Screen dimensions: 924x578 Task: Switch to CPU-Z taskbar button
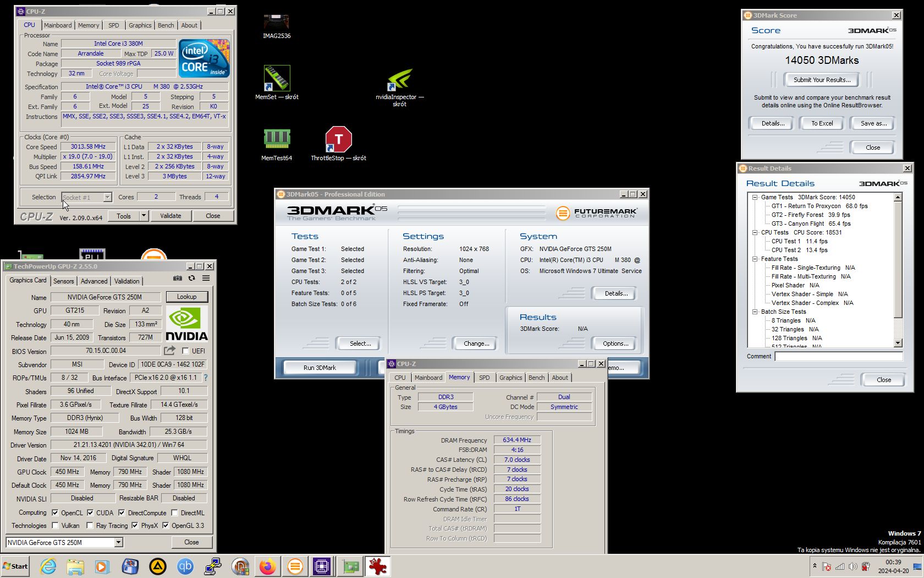(322, 566)
